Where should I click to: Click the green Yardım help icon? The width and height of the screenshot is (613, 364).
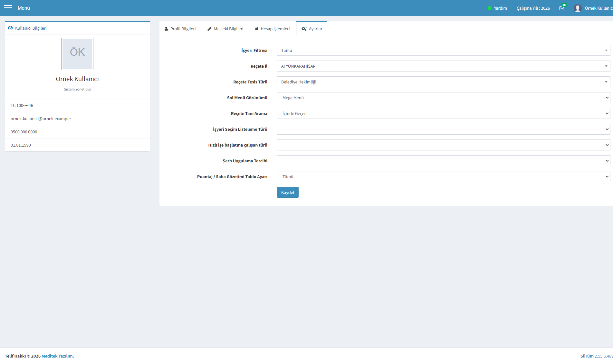489,8
